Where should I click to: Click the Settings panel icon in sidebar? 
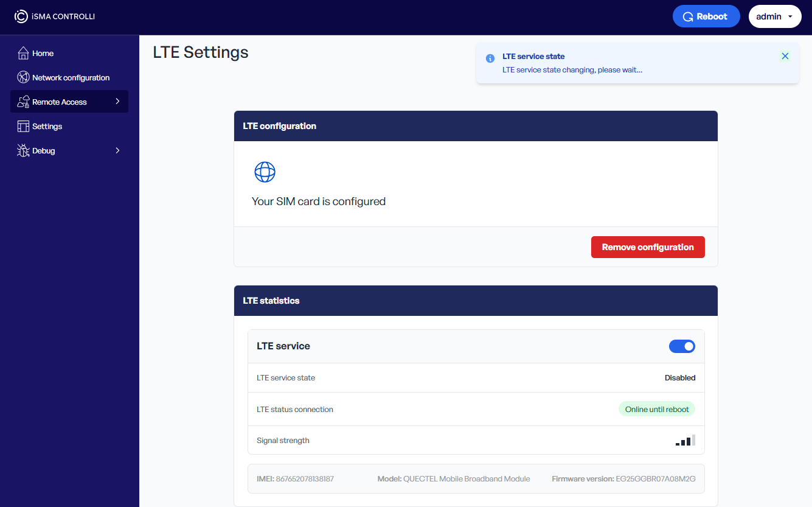(x=23, y=127)
